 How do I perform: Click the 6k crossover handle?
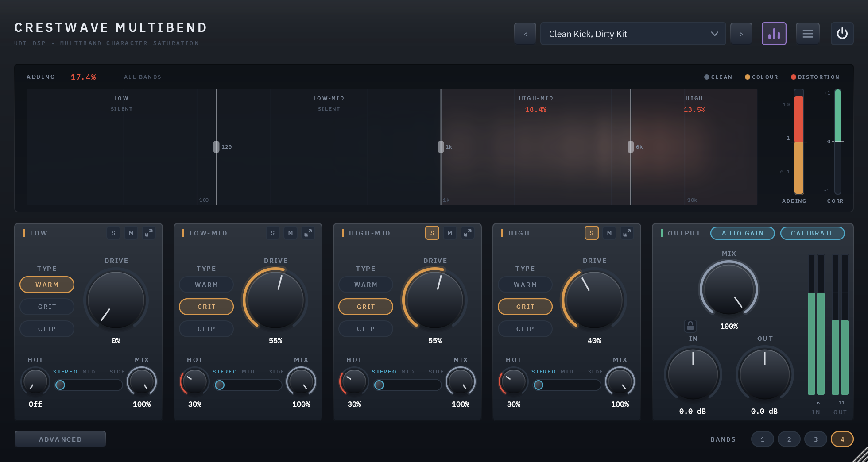631,147
